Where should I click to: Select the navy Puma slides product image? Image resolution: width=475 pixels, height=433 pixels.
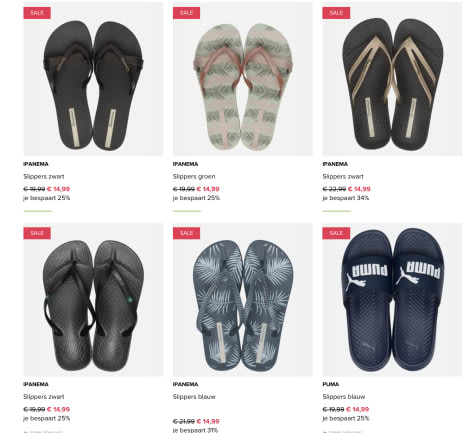(392, 300)
